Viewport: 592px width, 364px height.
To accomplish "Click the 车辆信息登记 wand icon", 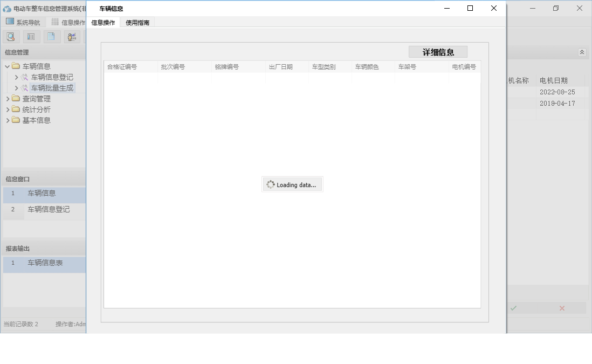I will [25, 77].
